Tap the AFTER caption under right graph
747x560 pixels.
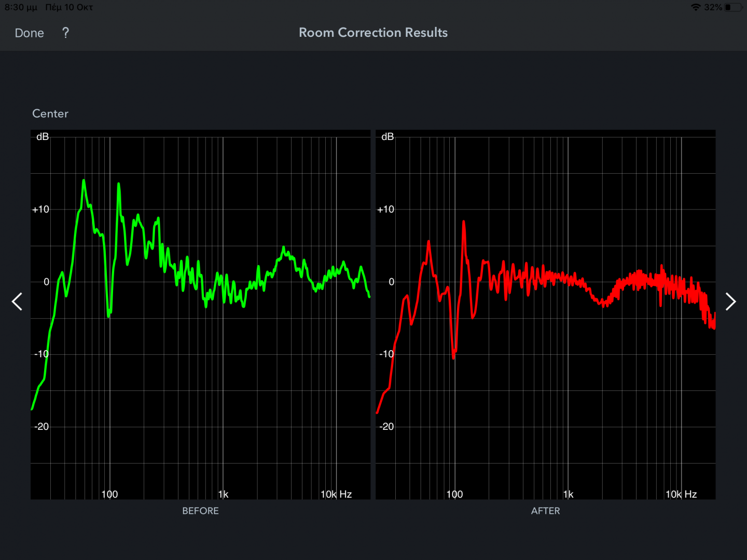coord(545,511)
